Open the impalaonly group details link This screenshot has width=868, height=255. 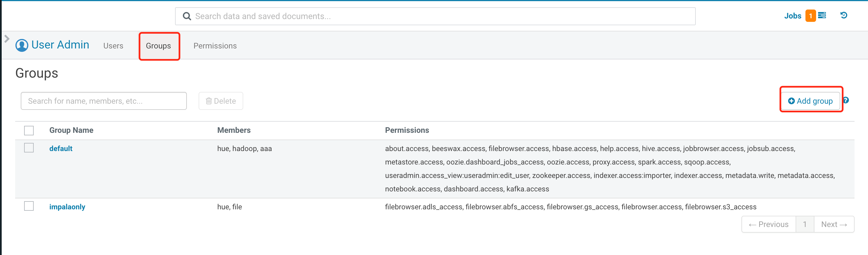(x=67, y=207)
